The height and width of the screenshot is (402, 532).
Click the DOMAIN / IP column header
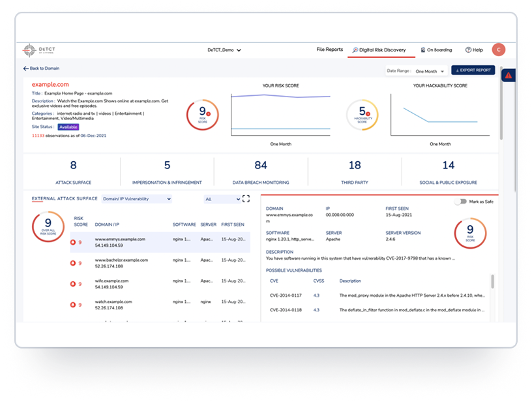[107, 224]
